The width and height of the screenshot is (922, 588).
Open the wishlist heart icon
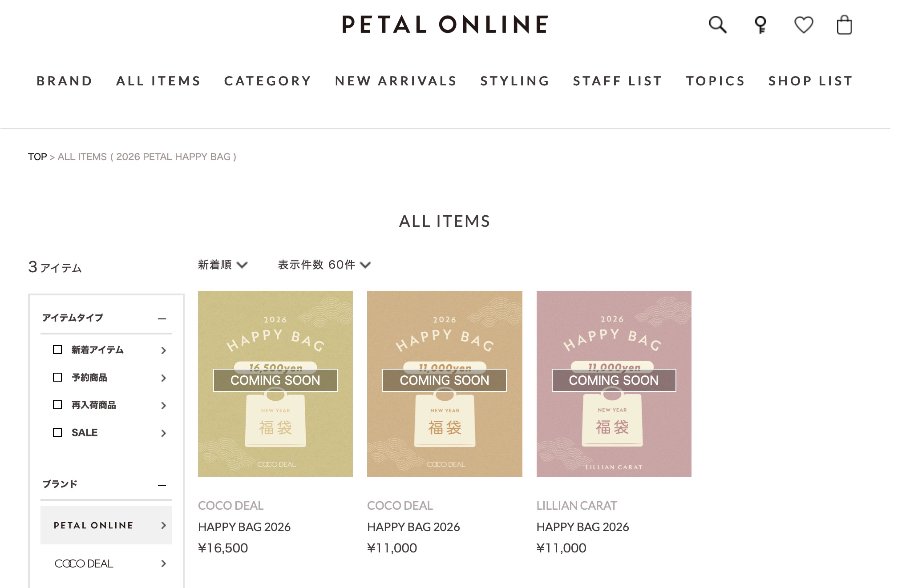coord(804,25)
